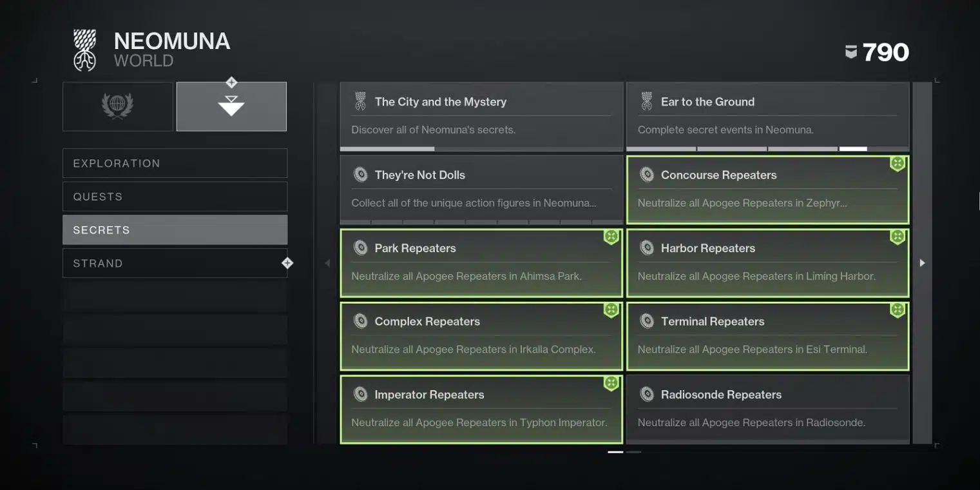Select the Terminal Repeaters triumph
The height and width of the screenshot is (490, 980).
(x=767, y=336)
